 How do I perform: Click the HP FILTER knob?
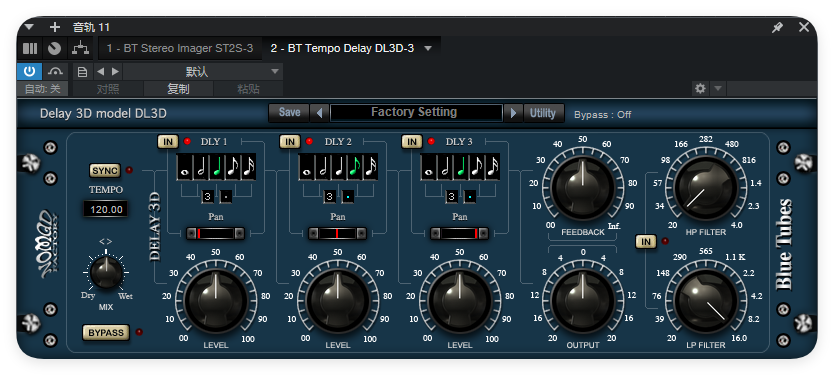point(705,188)
